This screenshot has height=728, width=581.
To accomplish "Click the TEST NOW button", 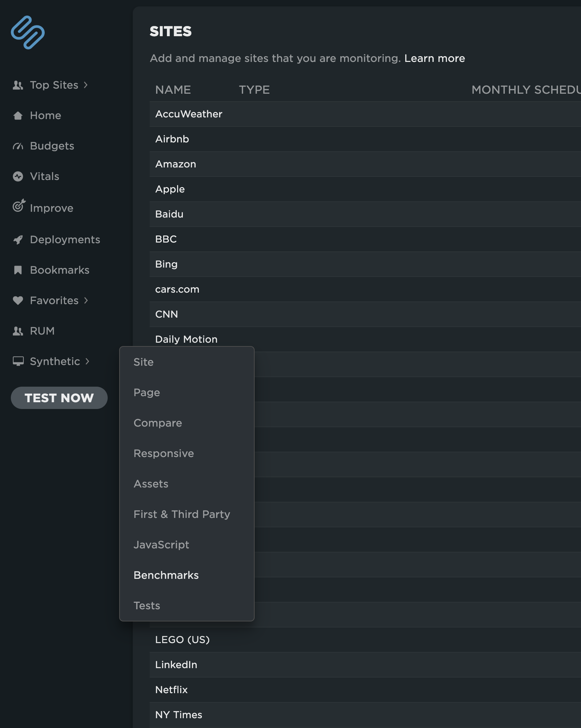I will 59,398.
